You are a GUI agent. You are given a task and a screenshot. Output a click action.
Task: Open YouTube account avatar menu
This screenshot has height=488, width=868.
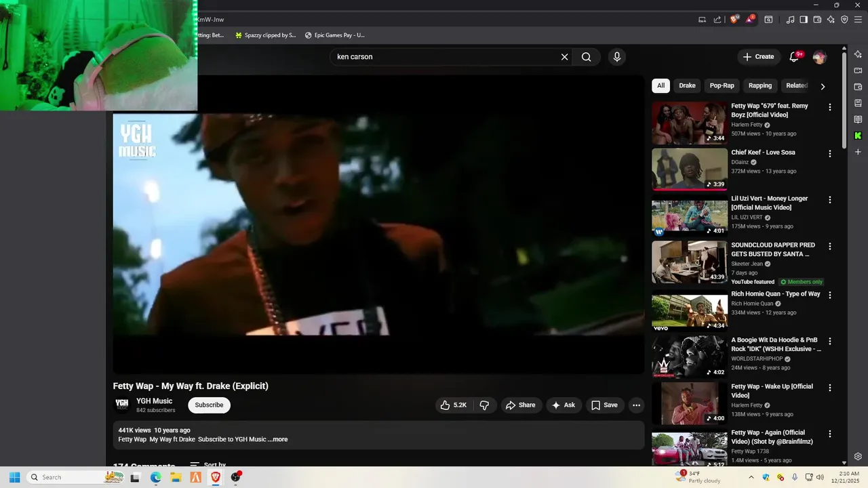pos(819,57)
